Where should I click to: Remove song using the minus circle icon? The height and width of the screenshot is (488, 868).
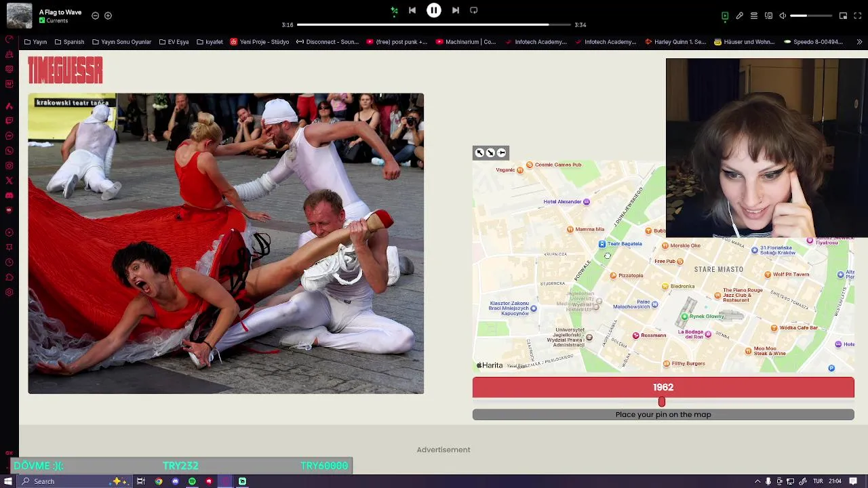click(95, 16)
